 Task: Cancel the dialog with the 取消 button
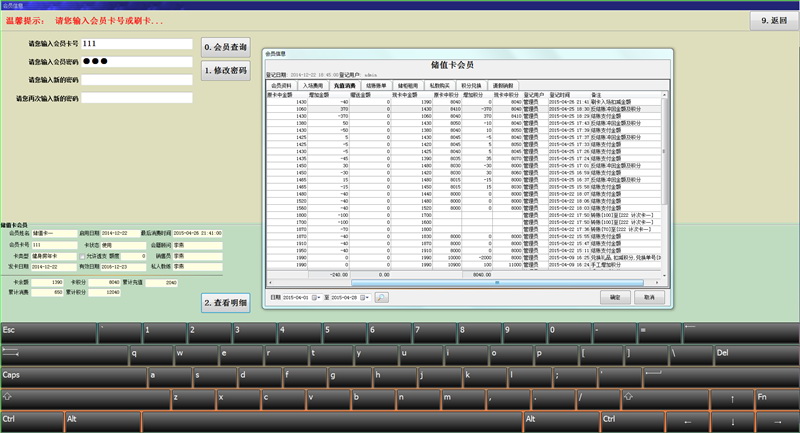[649, 297]
